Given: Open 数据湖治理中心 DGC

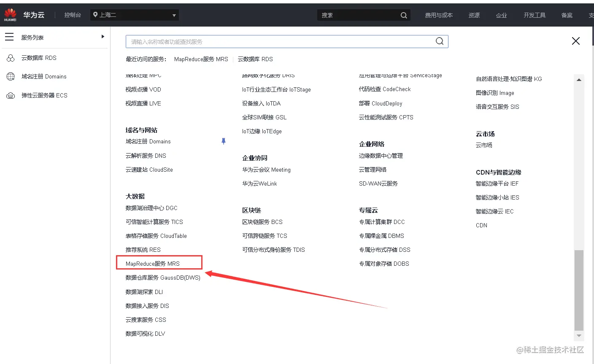Looking at the screenshot, I should tap(151, 208).
